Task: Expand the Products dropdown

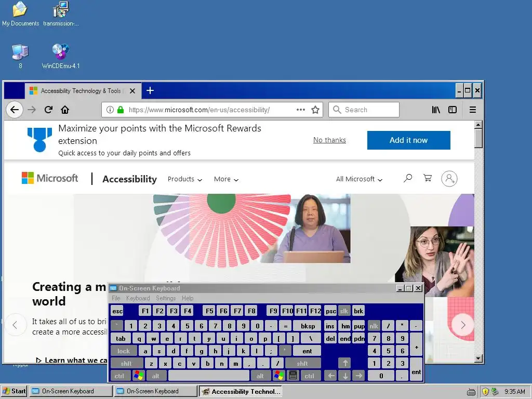Action: tap(185, 179)
